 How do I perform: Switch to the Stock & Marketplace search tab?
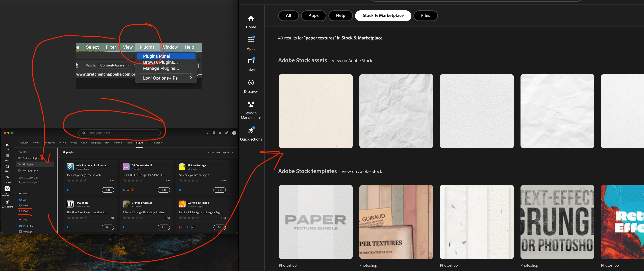(383, 15)
